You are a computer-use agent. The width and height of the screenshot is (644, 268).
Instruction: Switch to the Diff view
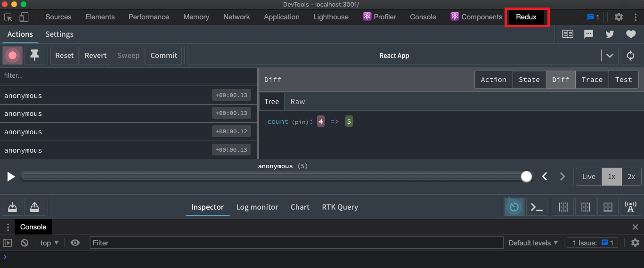pos(561,80)
